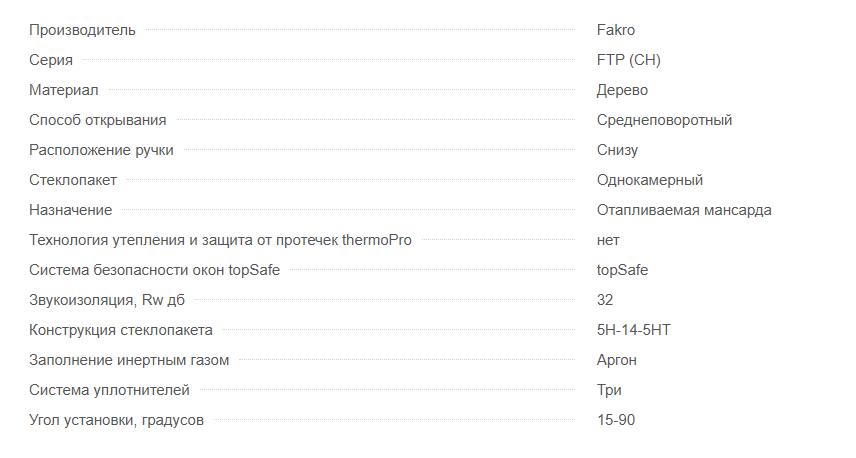Viewport: 856px width, 458px height.
Task: Click the Система уплотнителей label
Action: click(109, 390)
